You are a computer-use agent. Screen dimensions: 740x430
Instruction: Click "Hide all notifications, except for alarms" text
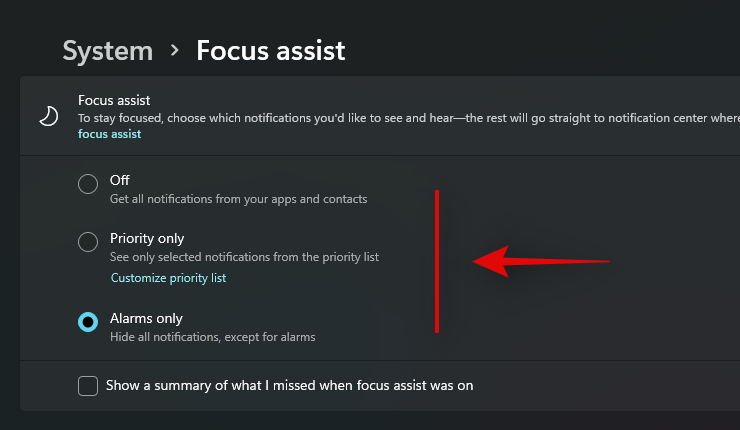(212, 337)
